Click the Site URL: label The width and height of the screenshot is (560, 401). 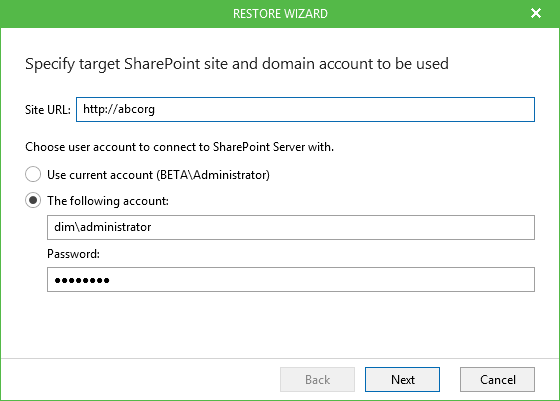[x=48, y=110]
